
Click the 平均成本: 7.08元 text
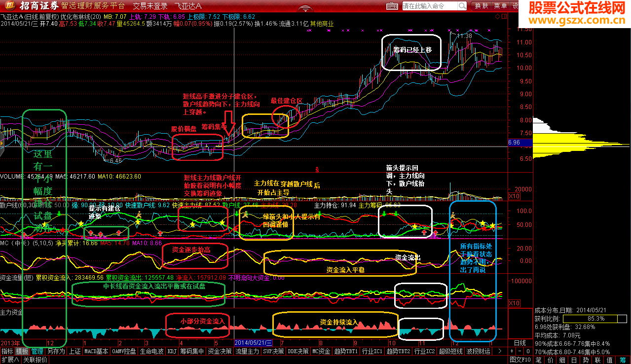point(558,335)
